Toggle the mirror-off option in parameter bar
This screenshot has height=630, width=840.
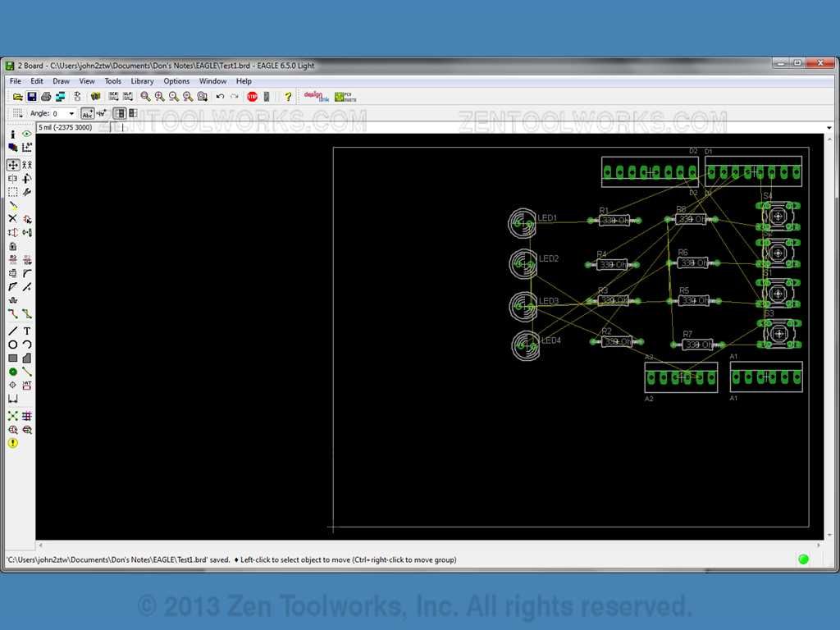(120, 113)
